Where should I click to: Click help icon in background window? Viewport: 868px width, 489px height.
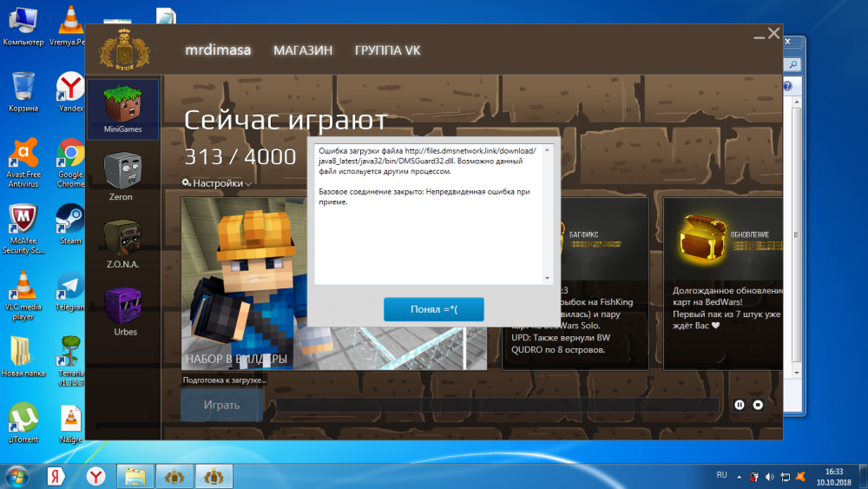[x=788, y=86]
